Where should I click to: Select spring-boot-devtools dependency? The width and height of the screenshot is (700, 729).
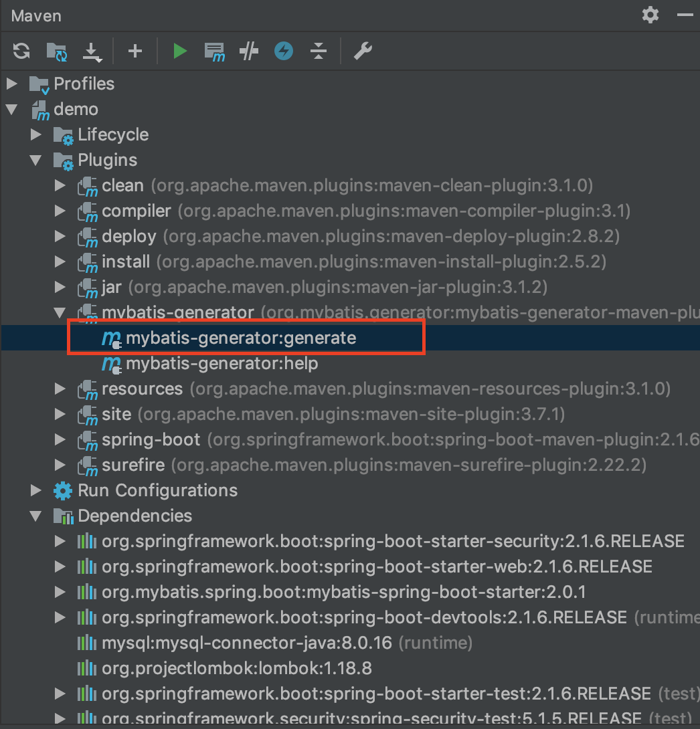point(364,617)
